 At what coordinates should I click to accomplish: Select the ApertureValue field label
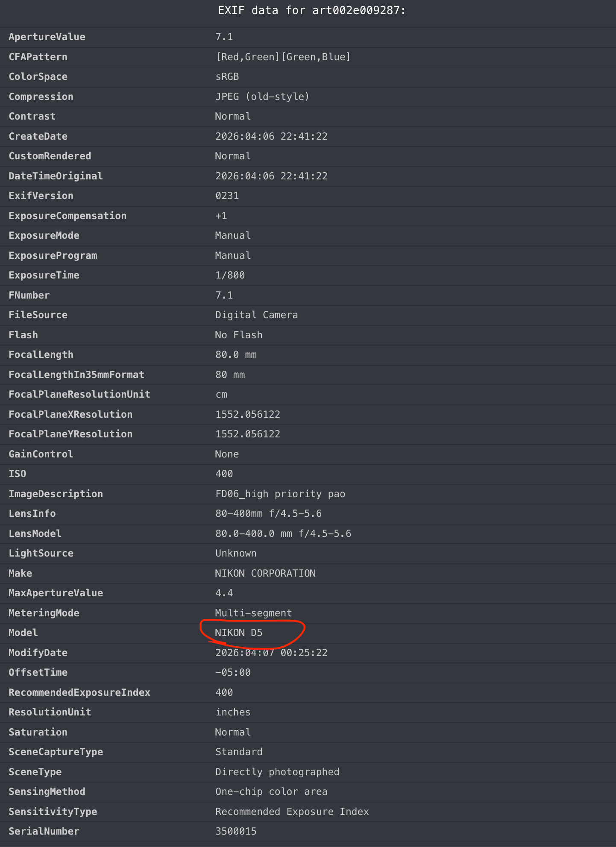(47, 37)
